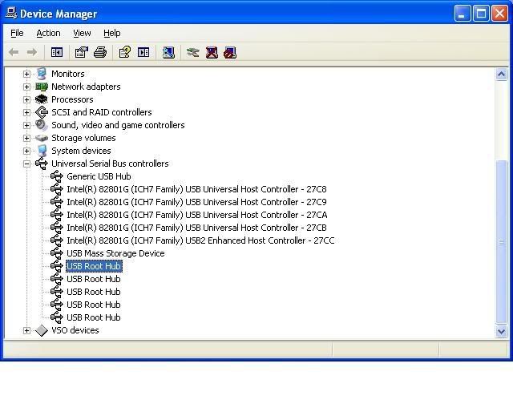Click the USB icon beside Generic USB Hub

point(57,176)
